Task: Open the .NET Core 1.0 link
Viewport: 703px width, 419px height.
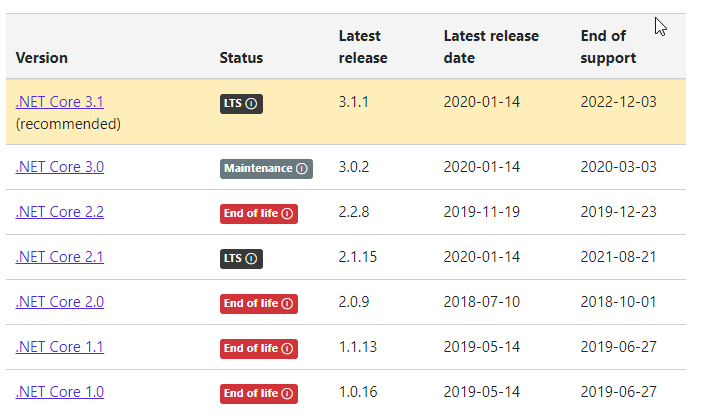Action: click(60, 392)
